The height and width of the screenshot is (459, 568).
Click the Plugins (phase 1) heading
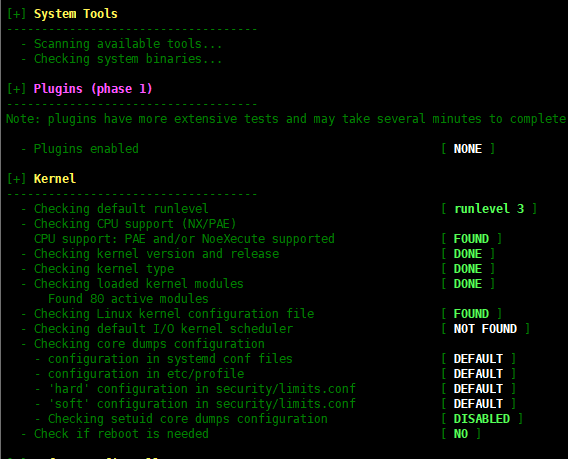pyautogui.click(x=93, y=89)
